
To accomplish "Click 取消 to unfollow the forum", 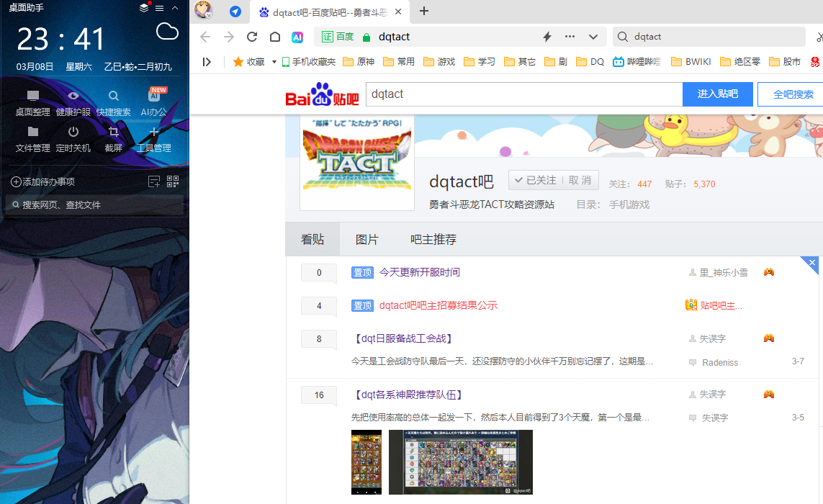I will tap(580, 180).
